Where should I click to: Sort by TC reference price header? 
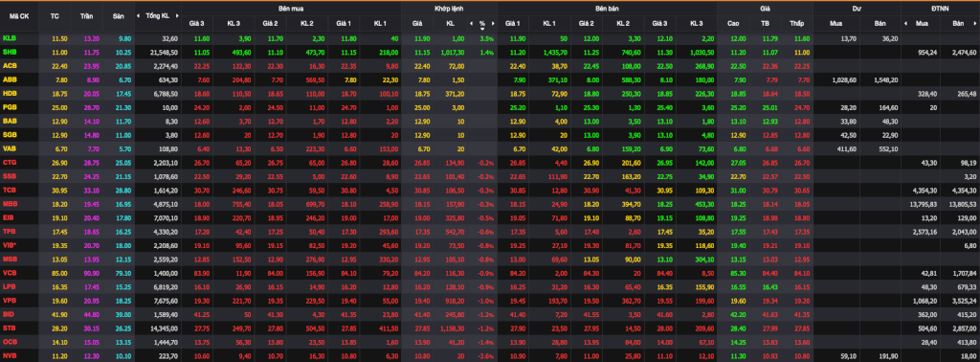(55, 15)
